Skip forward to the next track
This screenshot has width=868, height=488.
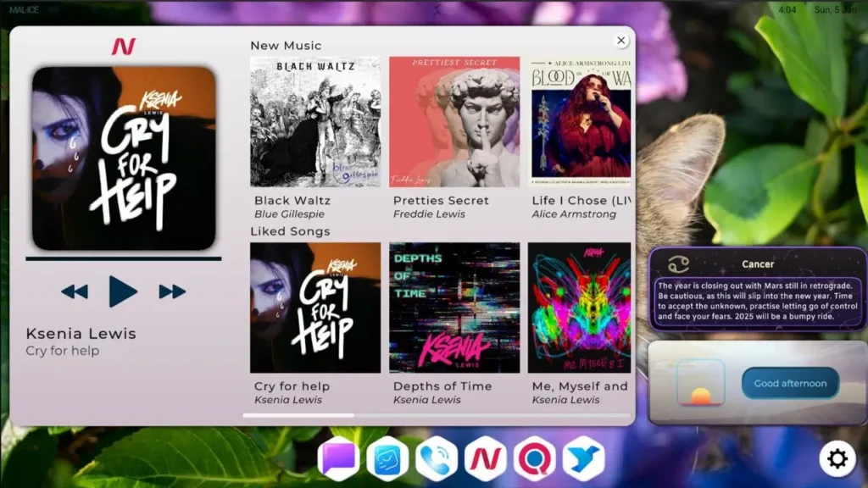tap(172, 291)
